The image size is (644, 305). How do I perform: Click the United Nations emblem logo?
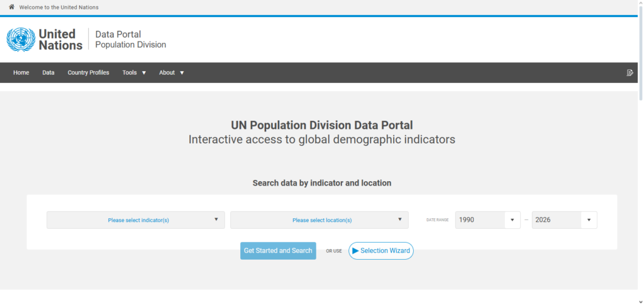click(21, 40)
